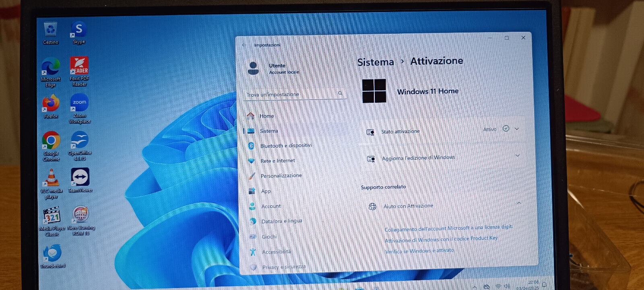Click the Stato attivazione row icon

[371, 132]
